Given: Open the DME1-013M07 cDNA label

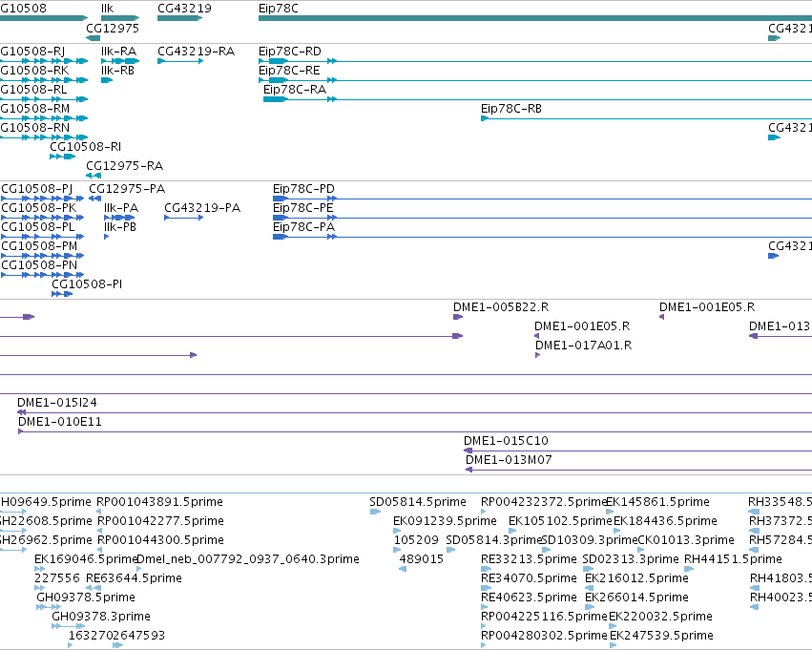Looking at the screenshot, I should tap(509, 460).
